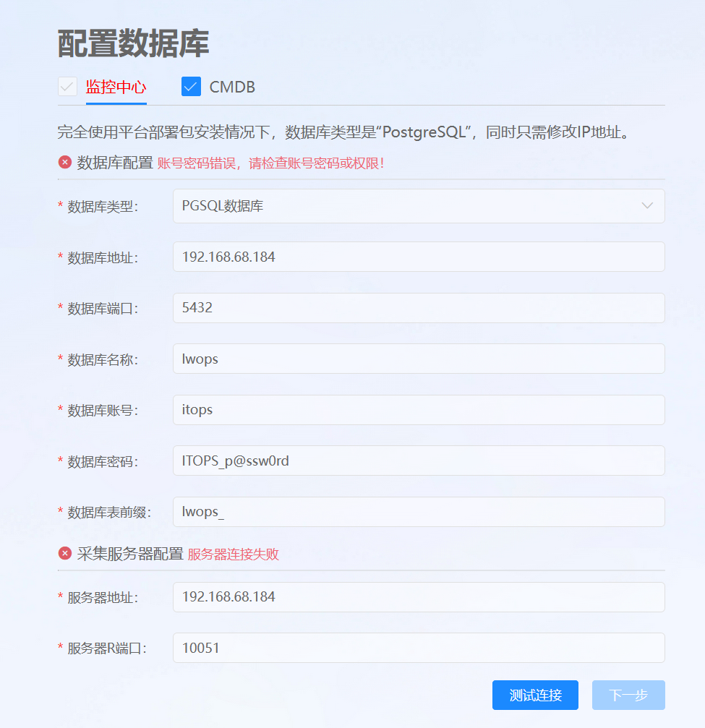Image resolution: width=705 pixels, height=728 pixels.
Task: Click the 服务器连接失败 error text
Action: pos(233,554)
